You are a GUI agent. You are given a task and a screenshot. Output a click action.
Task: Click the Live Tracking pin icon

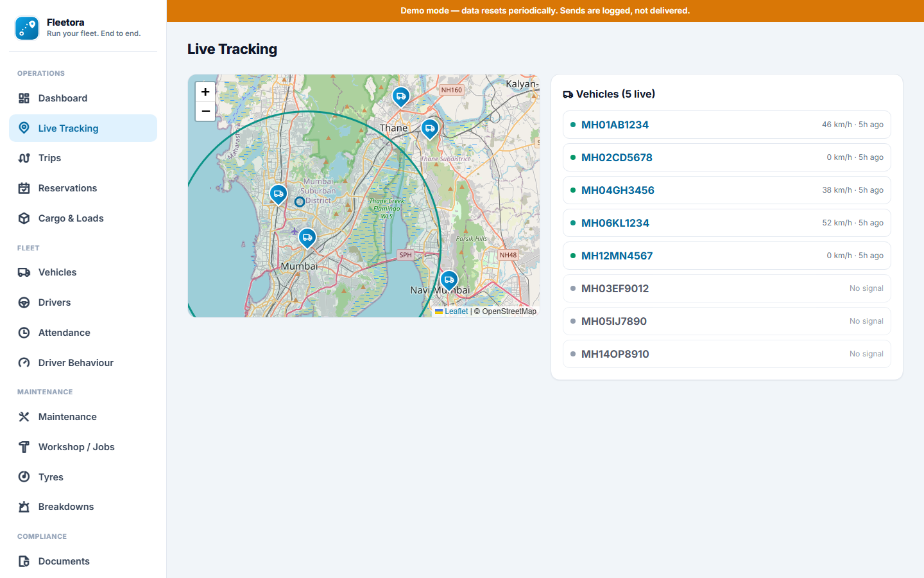[x=24, y=128]
